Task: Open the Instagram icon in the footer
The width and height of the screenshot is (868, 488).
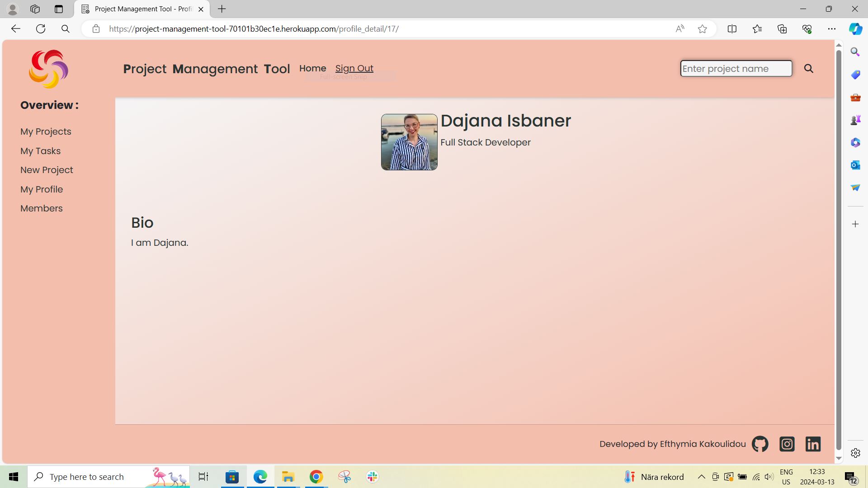Action: point(787,444)
